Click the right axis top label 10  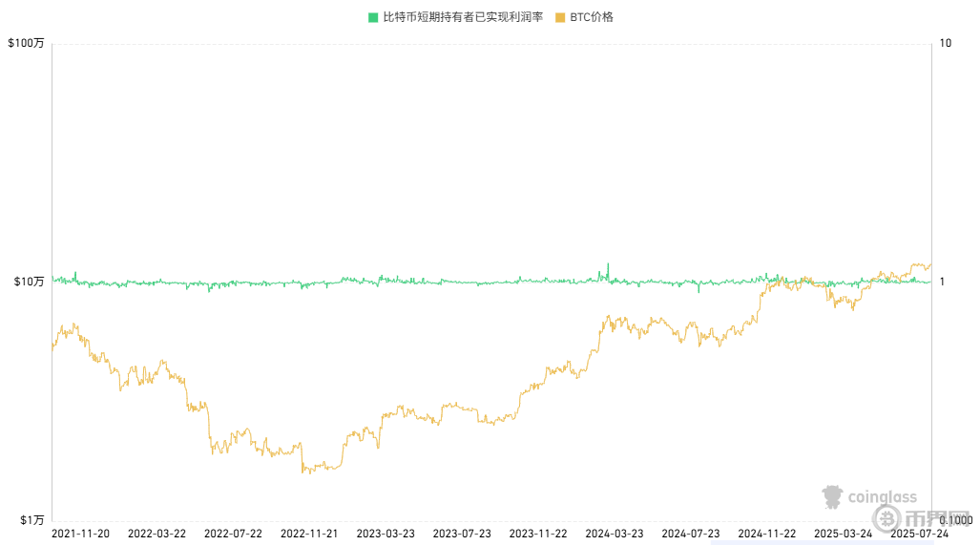coord(946,44)
